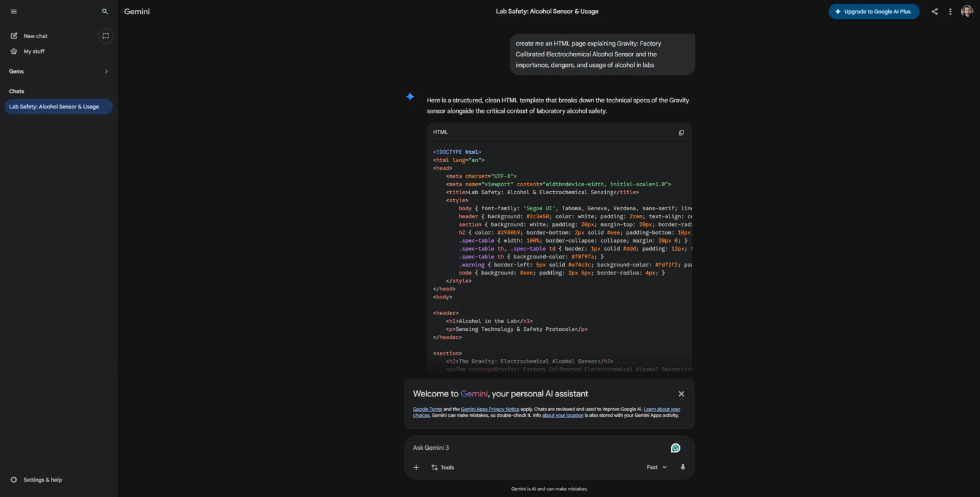Click the Ask Gemini 3 input field
The image size is (980, 497).
pos(539,448)
